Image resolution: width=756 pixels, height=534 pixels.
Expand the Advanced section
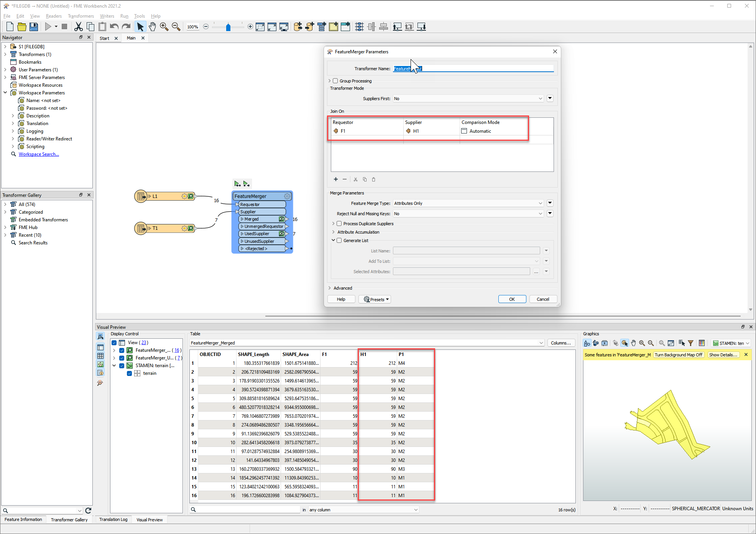[x=330, y=288]
